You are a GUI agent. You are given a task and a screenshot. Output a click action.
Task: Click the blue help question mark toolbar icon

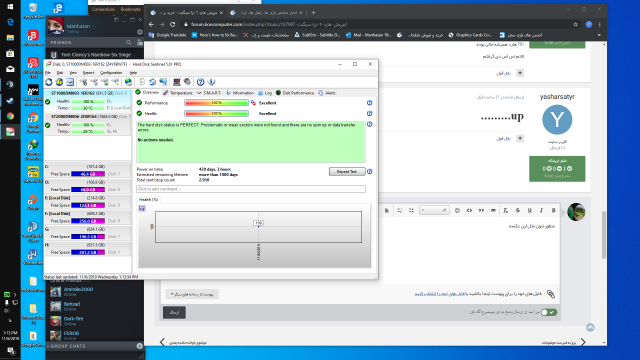tap(200, 82)
